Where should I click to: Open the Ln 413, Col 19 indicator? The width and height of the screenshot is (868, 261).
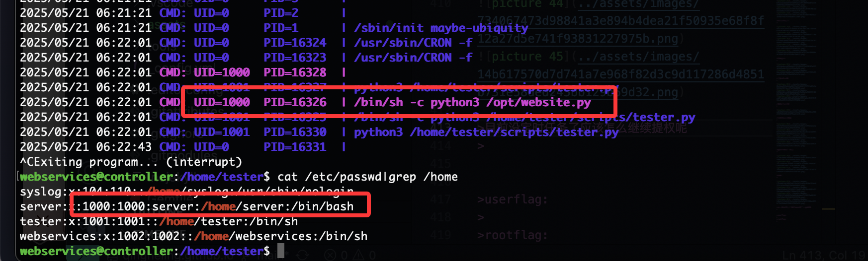point(825,255)
